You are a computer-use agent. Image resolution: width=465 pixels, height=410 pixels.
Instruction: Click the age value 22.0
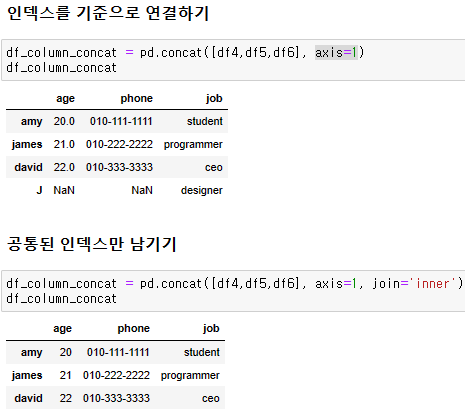pyautogui.click(x=64, y=167)
